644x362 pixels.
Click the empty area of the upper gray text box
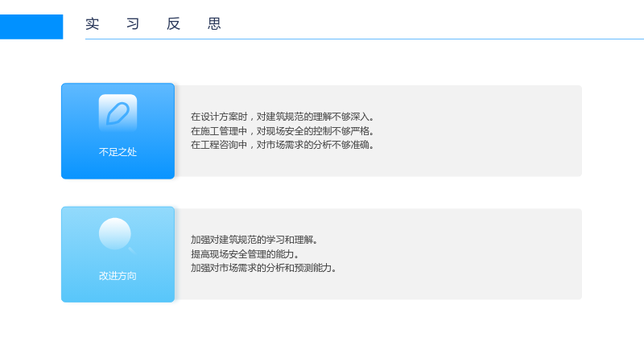pyautogui.click(x=477, y=131)
